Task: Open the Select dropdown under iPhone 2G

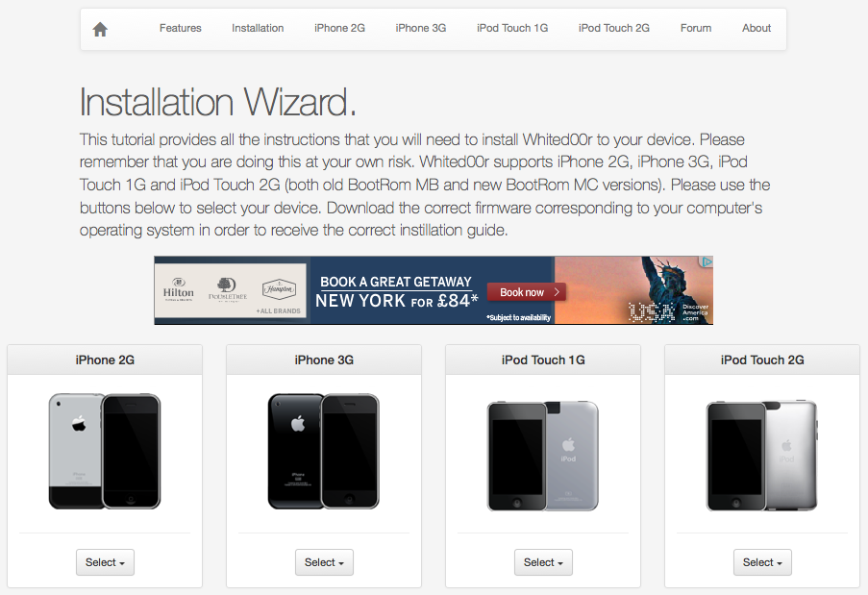Action: click(105, 562)
